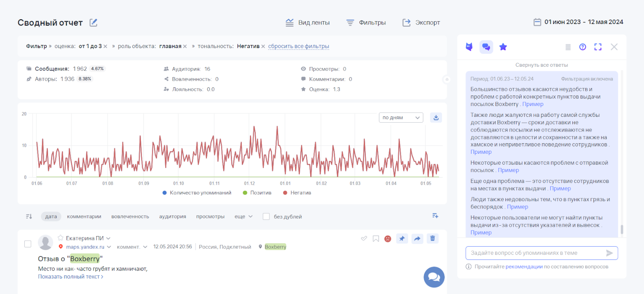
Task: Open Пример link after пунктах выдачи
Action: coord(560,188)
